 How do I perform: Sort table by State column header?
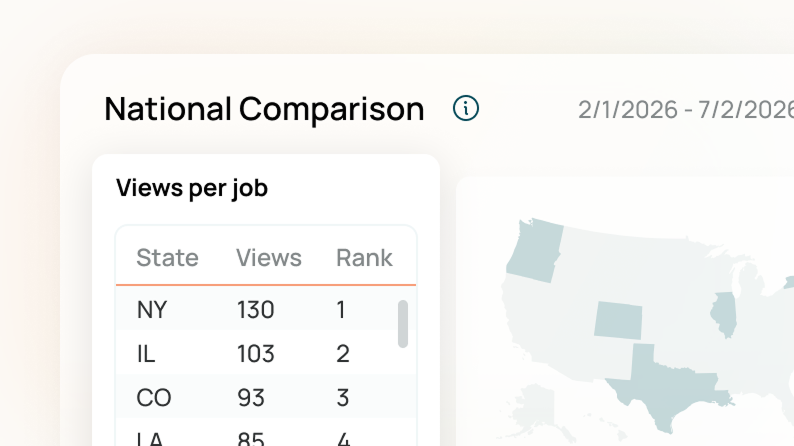point(167,258)
